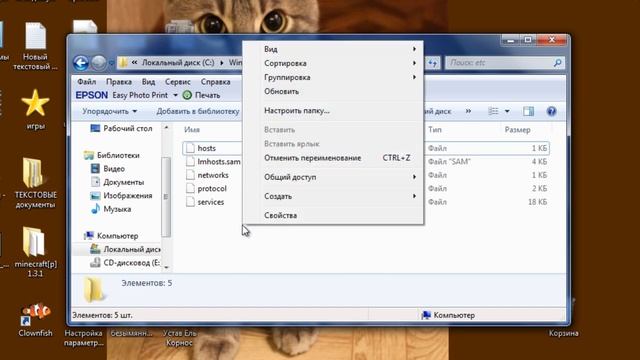The height and width of the screenshot is (360, 640).
Task: Click the green Печать icon
Action: pos(187,95)
